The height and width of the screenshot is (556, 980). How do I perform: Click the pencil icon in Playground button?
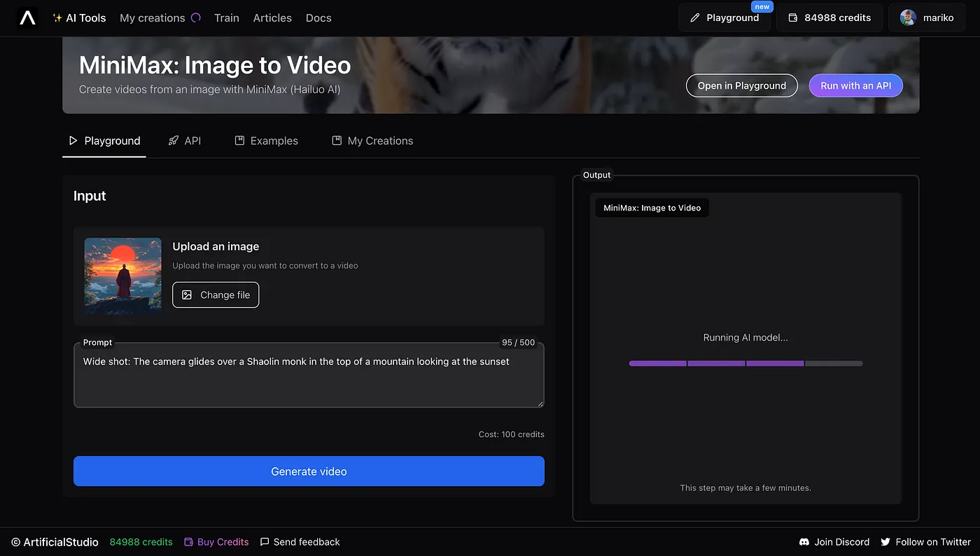(x=695, y=18)
